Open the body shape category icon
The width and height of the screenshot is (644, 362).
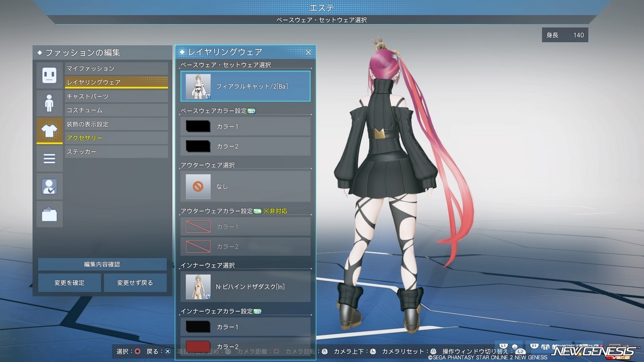(49, 102)
